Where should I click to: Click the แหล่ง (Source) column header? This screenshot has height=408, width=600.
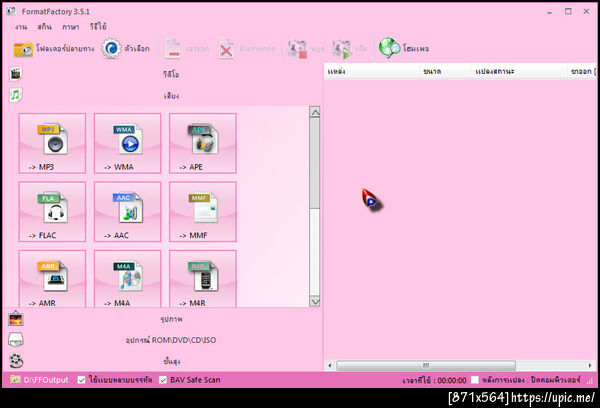(x=372, y=71)
